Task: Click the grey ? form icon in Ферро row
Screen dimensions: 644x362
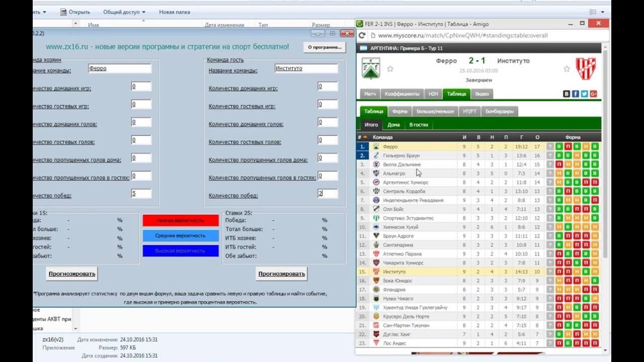Action: click(x=550, y=147)
